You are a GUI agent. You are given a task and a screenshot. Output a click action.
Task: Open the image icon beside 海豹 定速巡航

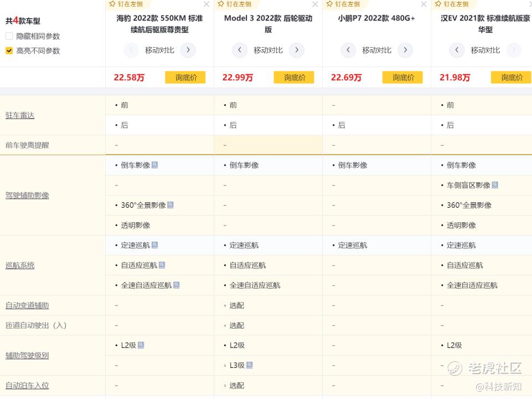point(154,245)
